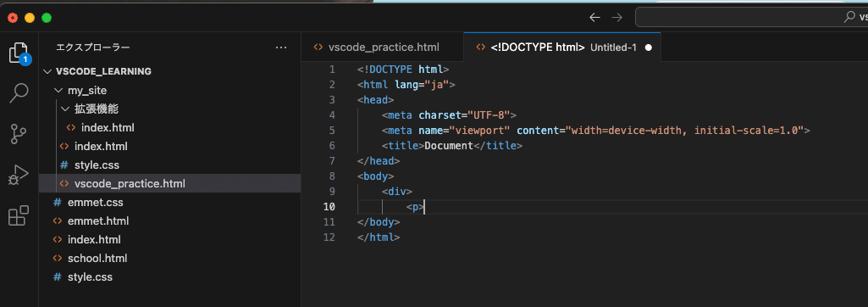868x307 pixels.
Task: Select vscode_practice.html in the explorer
Action: [170, 183]
